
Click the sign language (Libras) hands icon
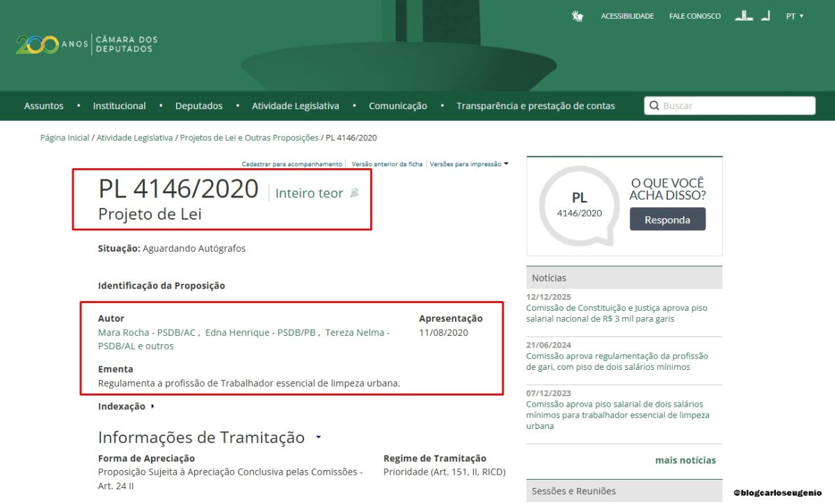click(578, 16)
